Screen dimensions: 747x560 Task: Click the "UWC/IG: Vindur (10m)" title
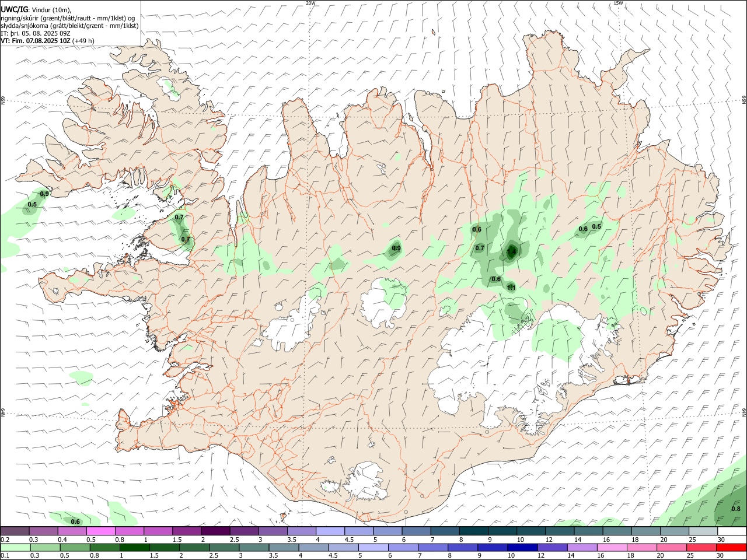point(37,9)
